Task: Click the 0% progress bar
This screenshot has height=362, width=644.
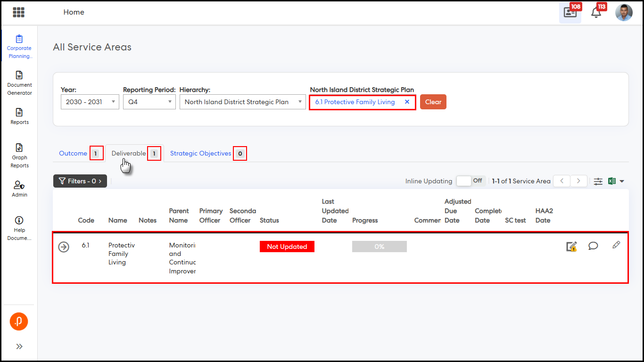Action: (379, 247)
